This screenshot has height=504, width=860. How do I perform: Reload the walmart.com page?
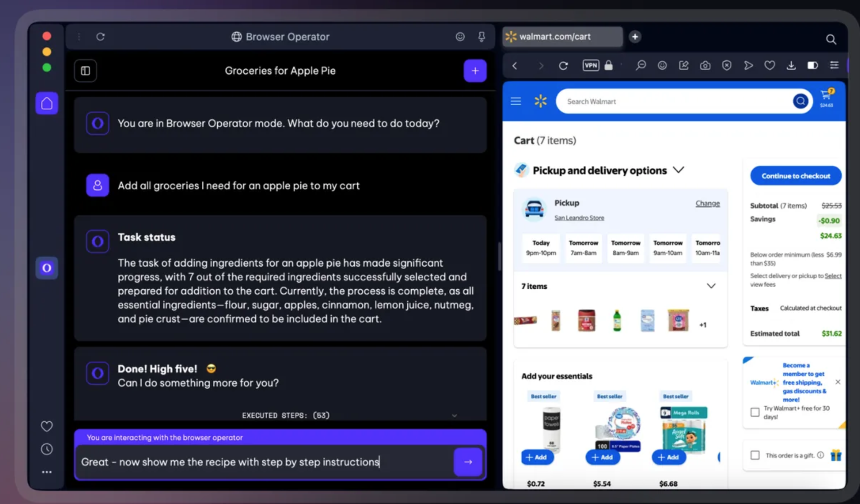[x=563, y=65]
